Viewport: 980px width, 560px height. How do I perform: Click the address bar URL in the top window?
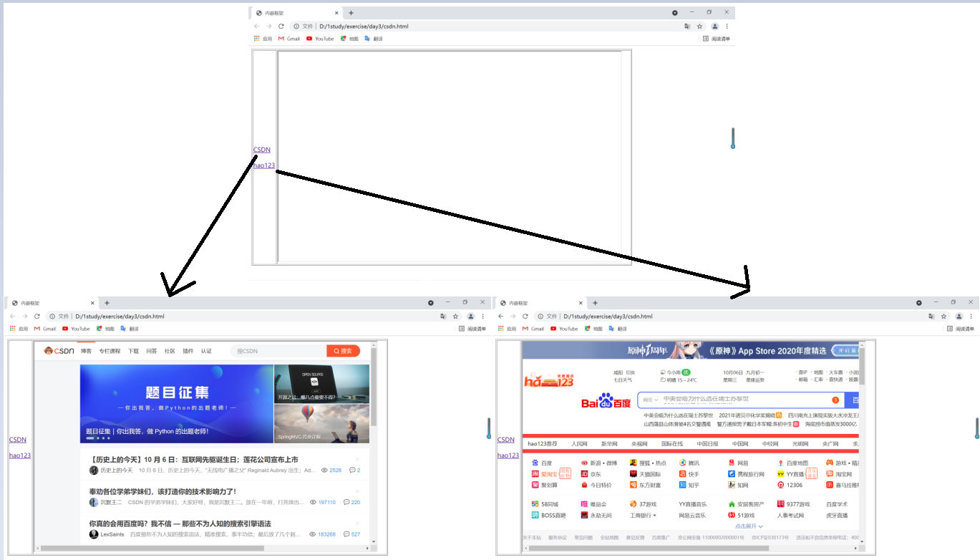pyautogui.click(x=364, y=26)
